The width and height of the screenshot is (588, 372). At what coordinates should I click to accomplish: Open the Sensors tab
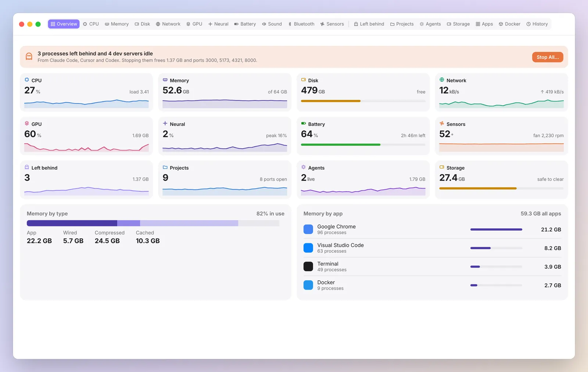click(332, 24)
